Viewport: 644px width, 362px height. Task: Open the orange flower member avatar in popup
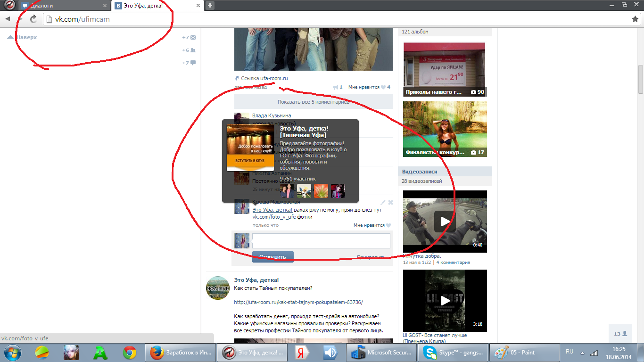click(321, 191)
